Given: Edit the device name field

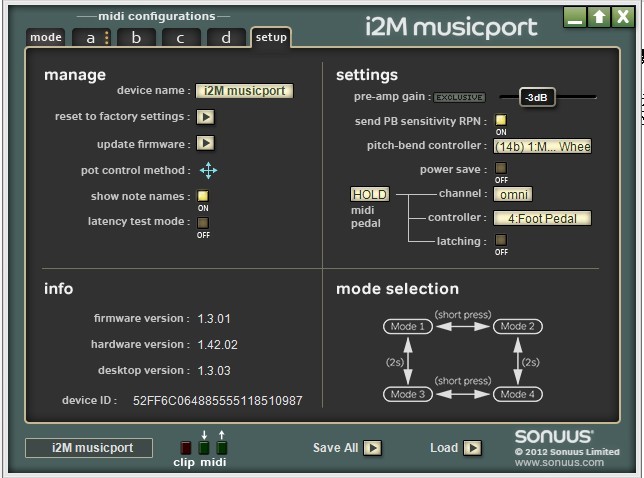Looking at the screenshot, I should click(244, 91).
